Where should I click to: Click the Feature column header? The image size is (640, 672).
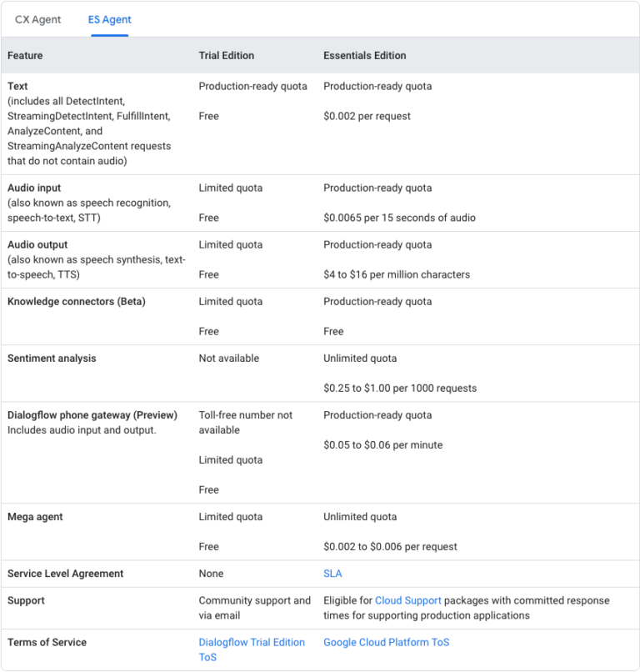[x=25, y=56]
